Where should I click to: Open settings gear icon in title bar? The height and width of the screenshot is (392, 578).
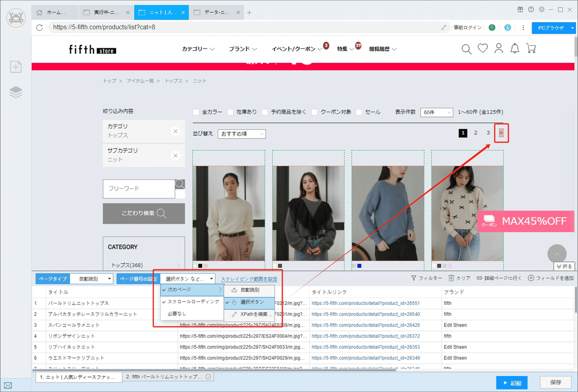tap(541, 9)
